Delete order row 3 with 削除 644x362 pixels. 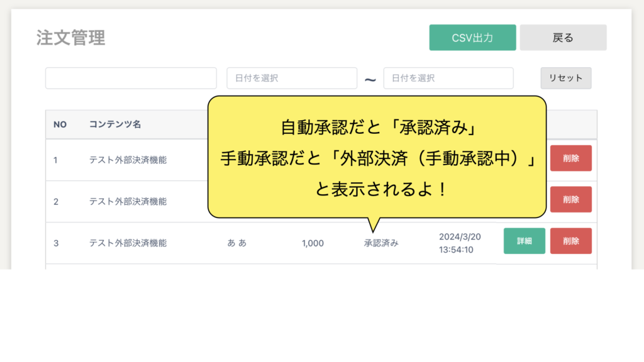(x=570, y=241)
